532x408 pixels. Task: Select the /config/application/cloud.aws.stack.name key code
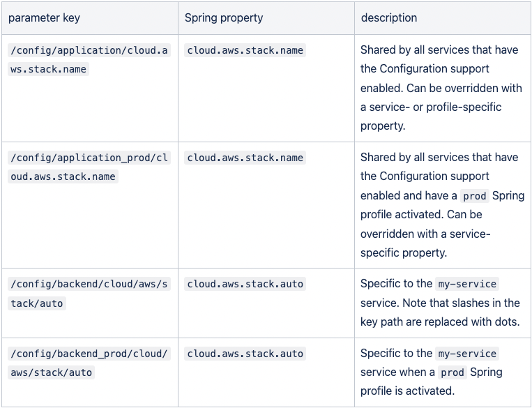pyautogui.click(x=89, y=59)
